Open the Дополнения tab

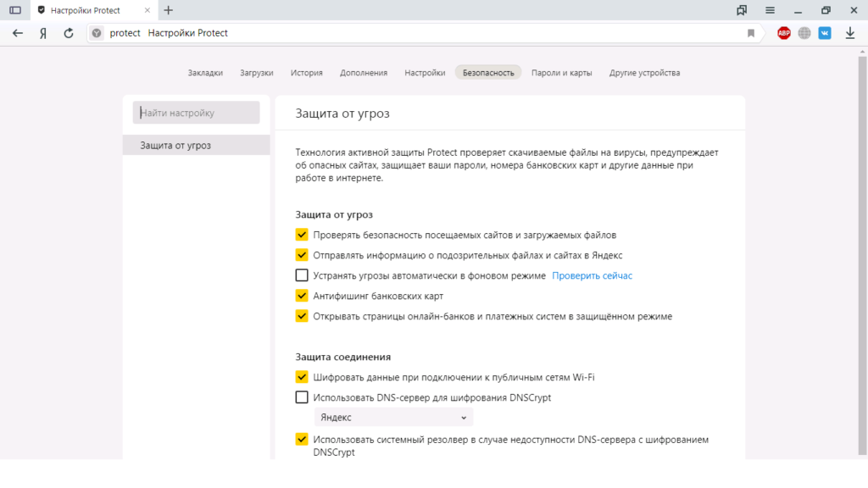point(364,73)
